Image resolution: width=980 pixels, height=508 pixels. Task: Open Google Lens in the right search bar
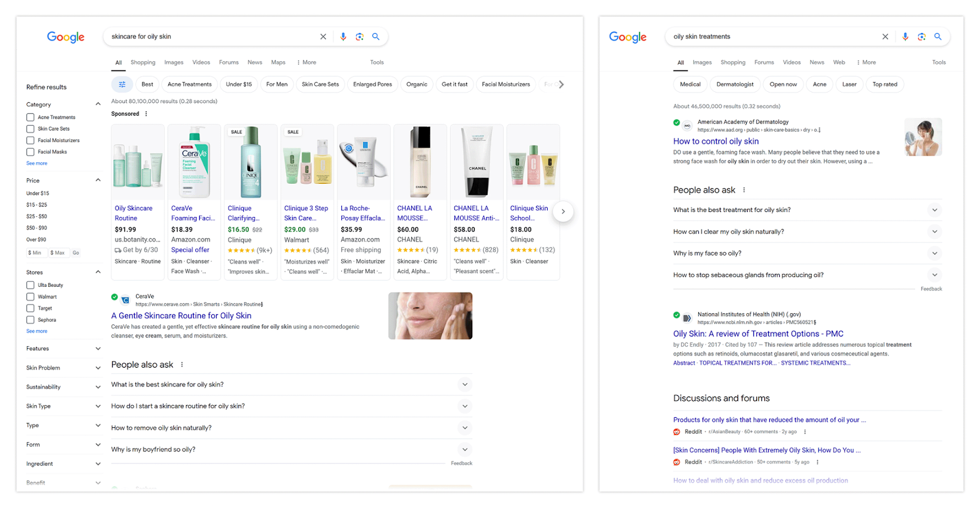pos(922,37)
